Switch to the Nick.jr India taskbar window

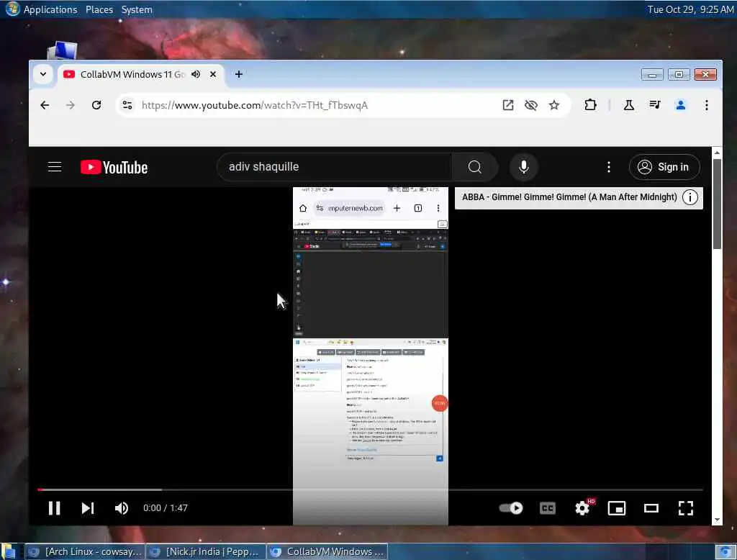(206, 551)
